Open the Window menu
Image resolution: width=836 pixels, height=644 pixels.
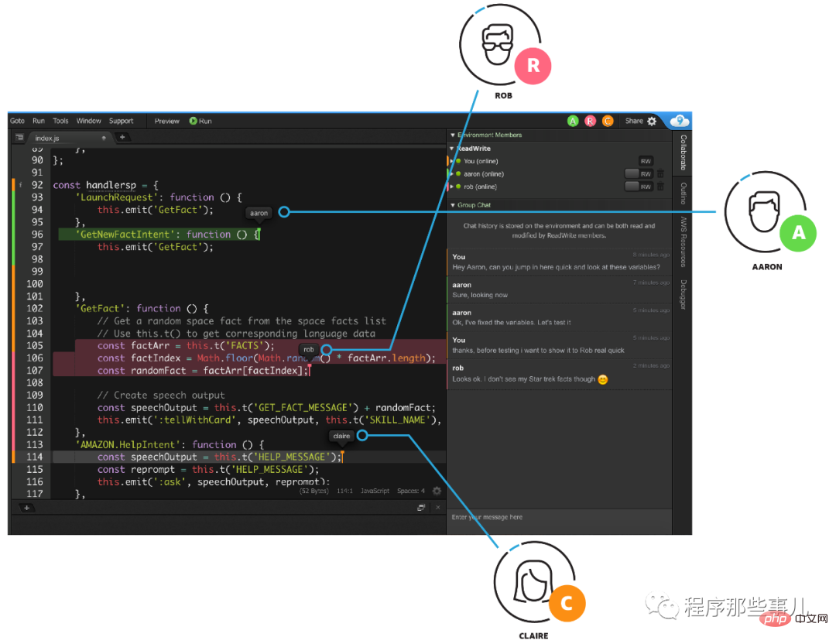tap(88, 121)
